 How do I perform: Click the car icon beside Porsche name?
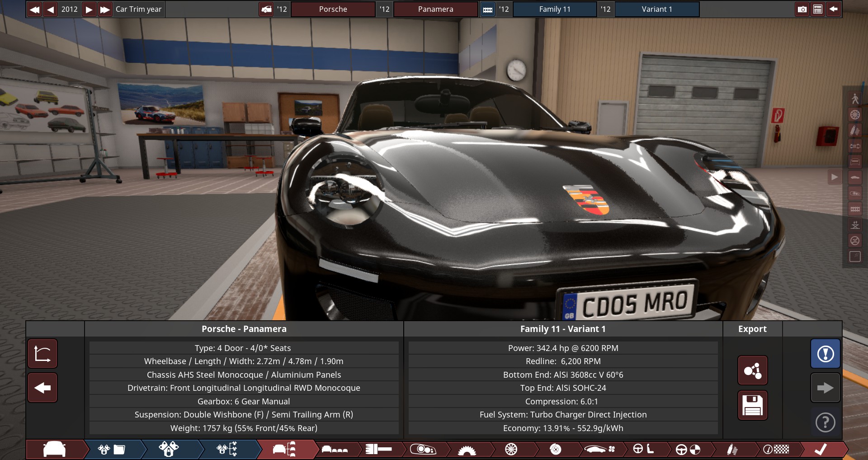pyautogui.click(x=266, y=9)
